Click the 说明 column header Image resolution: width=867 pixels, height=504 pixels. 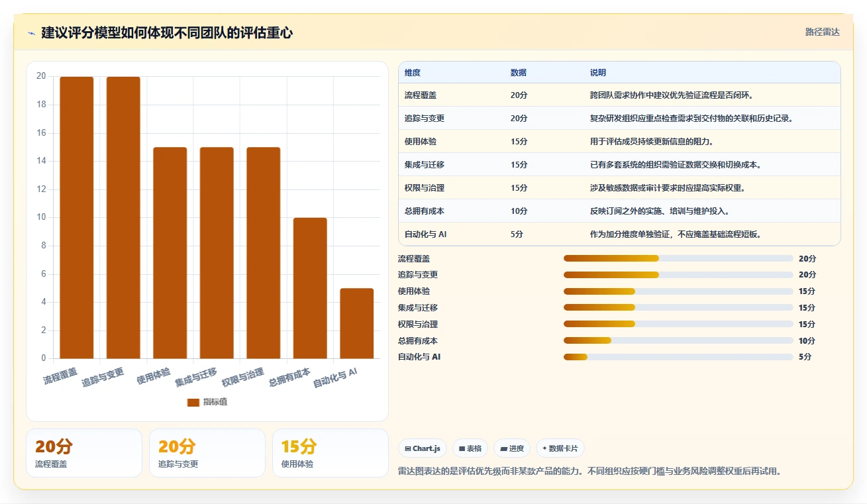coord(598,73)
